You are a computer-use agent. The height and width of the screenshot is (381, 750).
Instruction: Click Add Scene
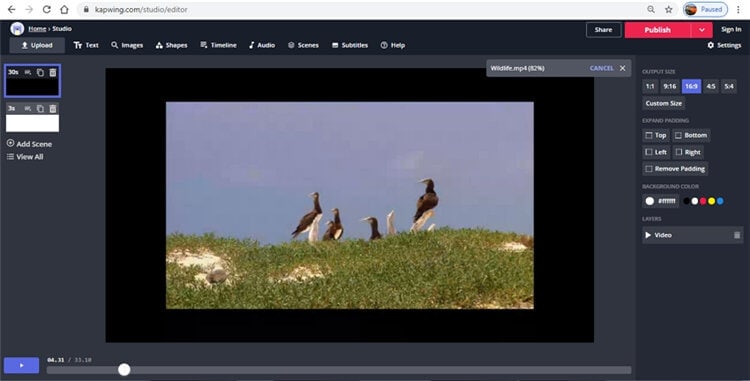tap(29, 143)
